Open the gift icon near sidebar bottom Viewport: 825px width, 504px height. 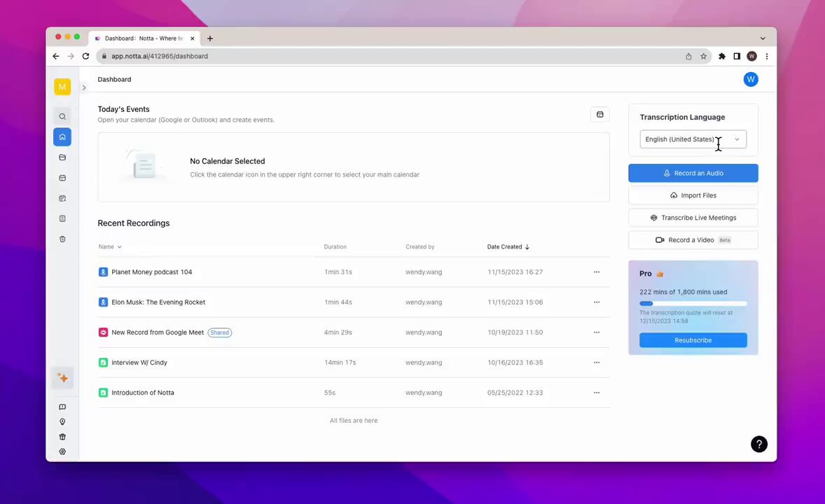[x=62, y=437]
